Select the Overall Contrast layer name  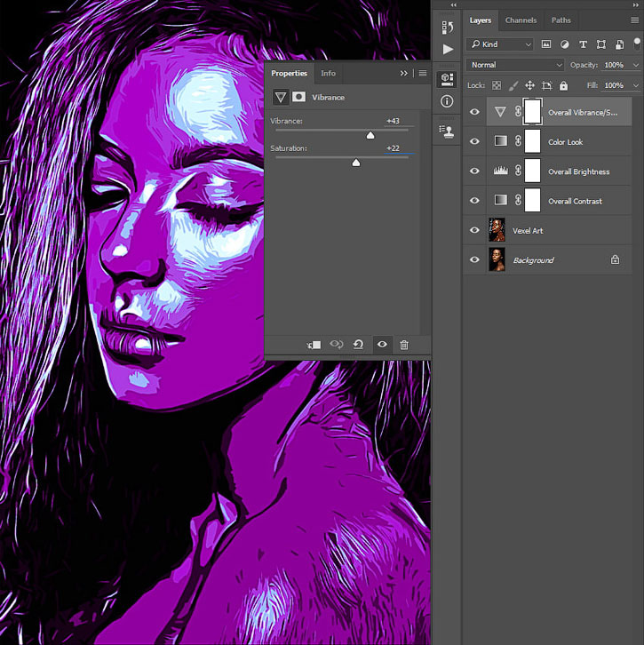point(575,201)
